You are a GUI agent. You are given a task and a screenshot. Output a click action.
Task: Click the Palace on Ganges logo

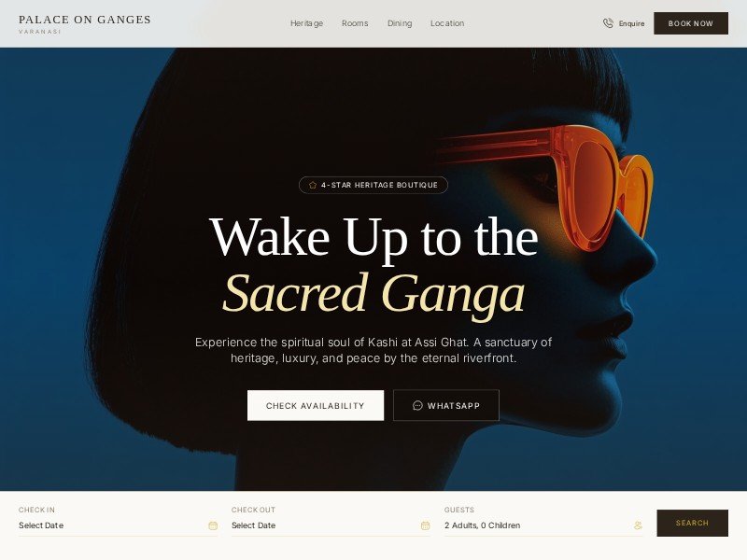(85, 24)
